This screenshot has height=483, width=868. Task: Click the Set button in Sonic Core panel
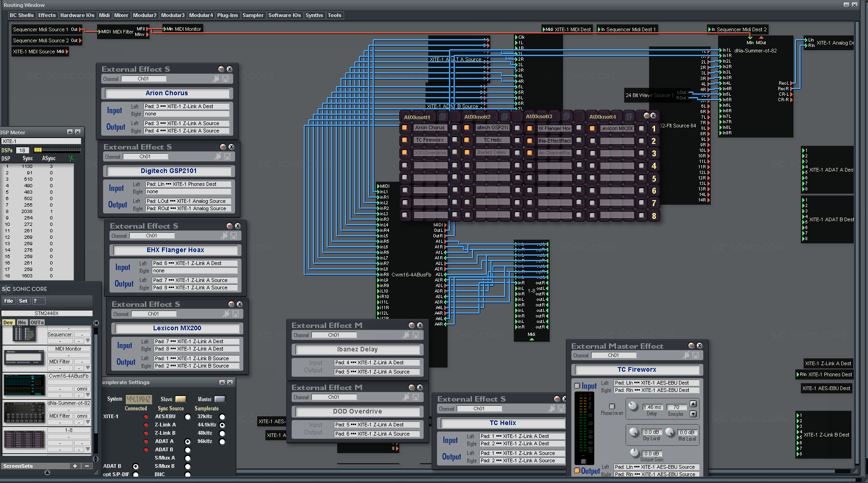point(23,301)
